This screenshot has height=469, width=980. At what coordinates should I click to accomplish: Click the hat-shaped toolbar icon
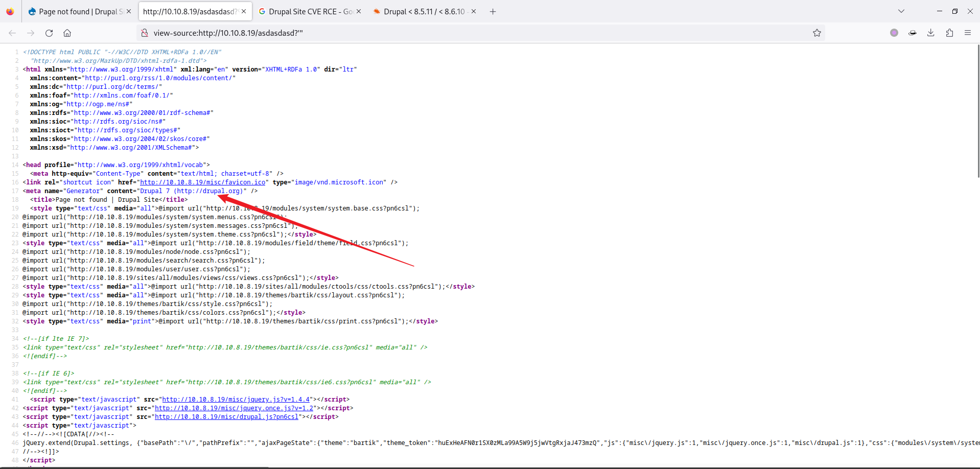click(913, 33)
